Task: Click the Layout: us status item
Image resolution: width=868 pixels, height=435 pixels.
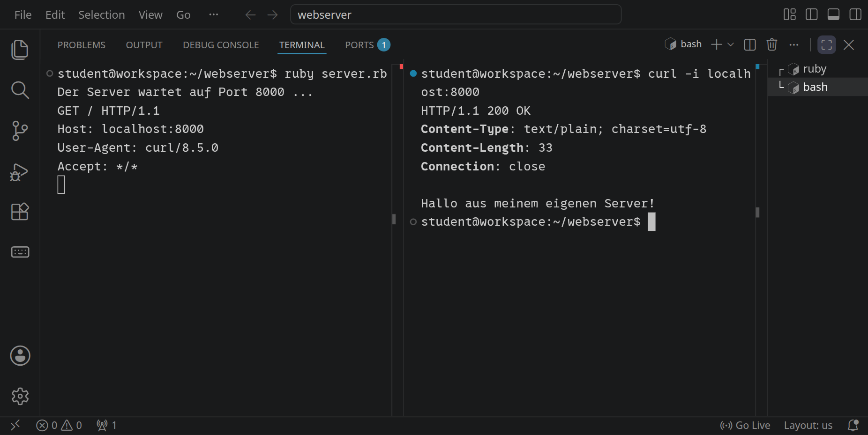Action: 808,425
